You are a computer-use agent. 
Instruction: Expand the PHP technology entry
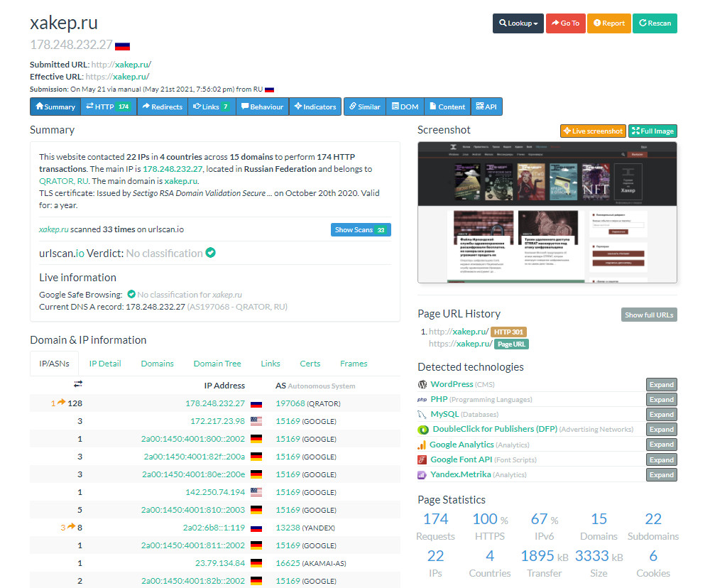(662, 400)
